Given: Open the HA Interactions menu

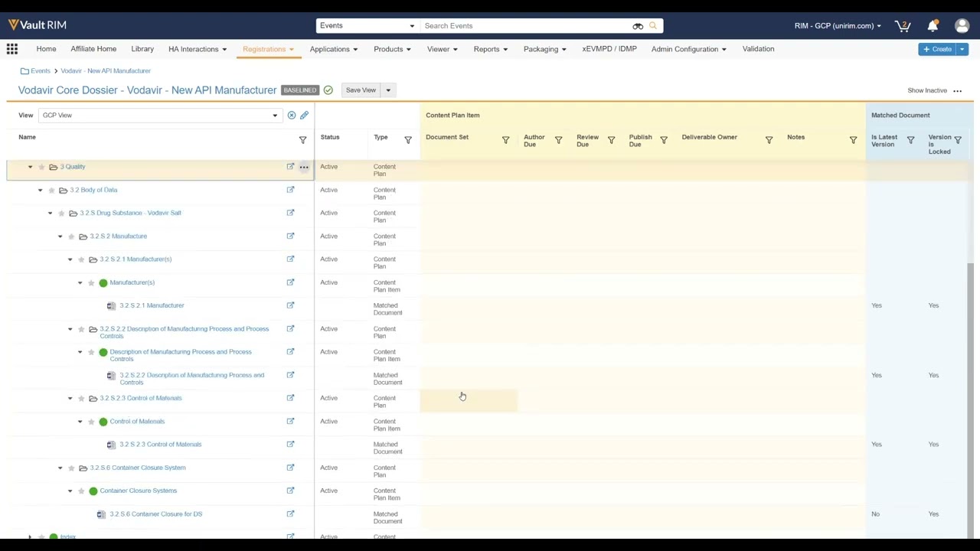Looking at the screenshot, I should [198, 49].
